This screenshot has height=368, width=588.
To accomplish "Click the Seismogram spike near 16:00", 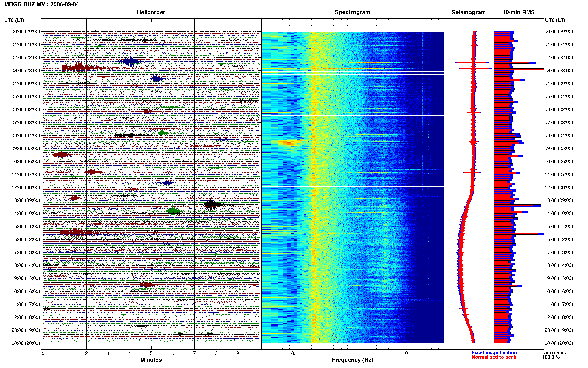I will [x=461, y=233].
